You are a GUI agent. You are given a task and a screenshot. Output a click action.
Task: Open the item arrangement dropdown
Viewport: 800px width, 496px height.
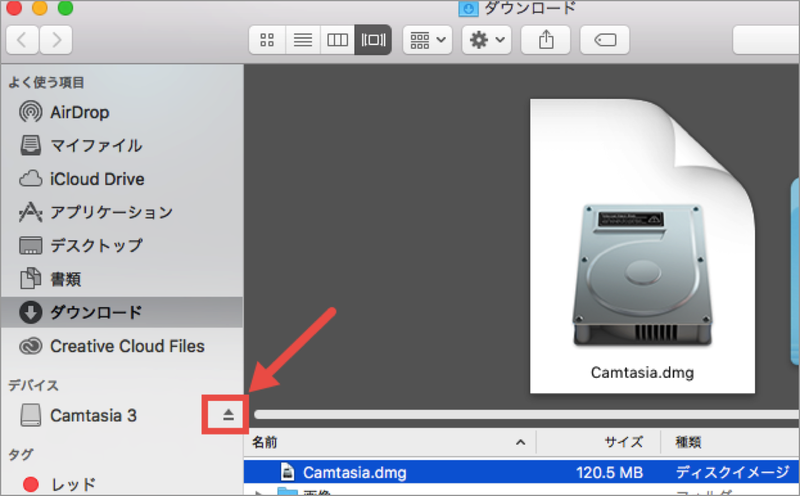click(428, 40)
